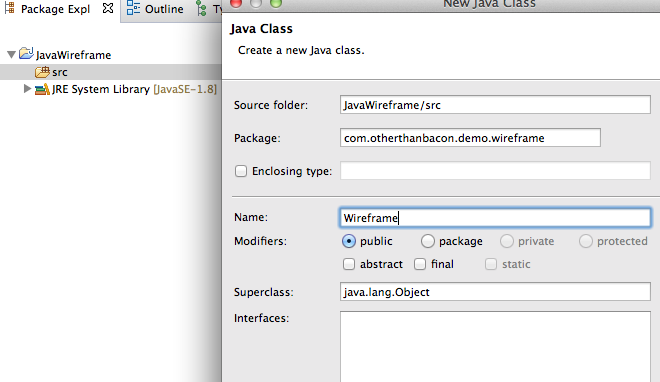660x382 pixels.
Task: Select the JavaWireframe project label
Action: pyautogui.click(x=73, y=55)
